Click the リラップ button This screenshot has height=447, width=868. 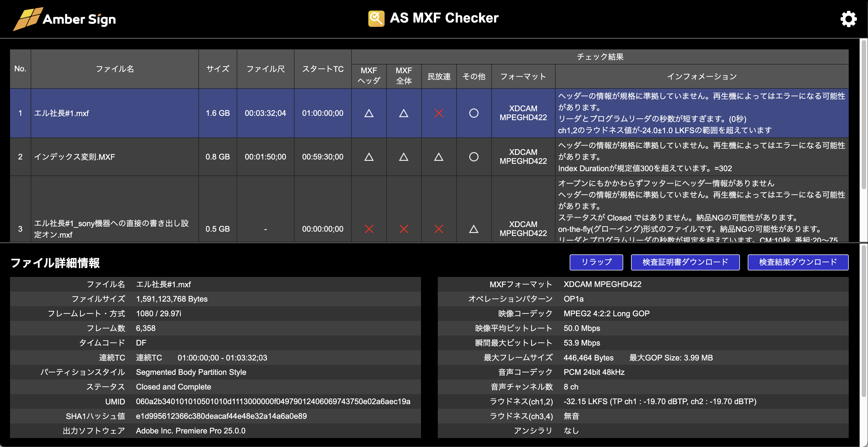click(x=596, y=262)
